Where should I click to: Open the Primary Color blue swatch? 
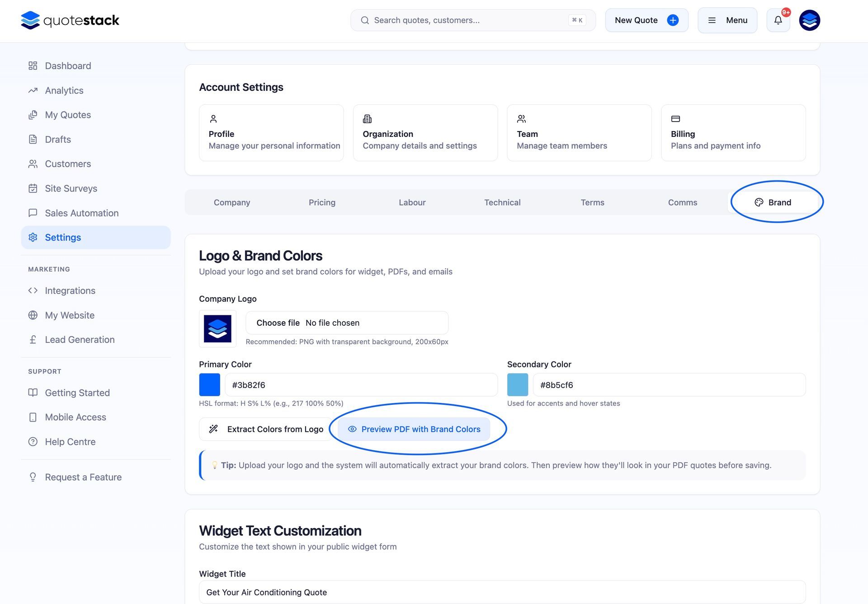coord(210,385)
